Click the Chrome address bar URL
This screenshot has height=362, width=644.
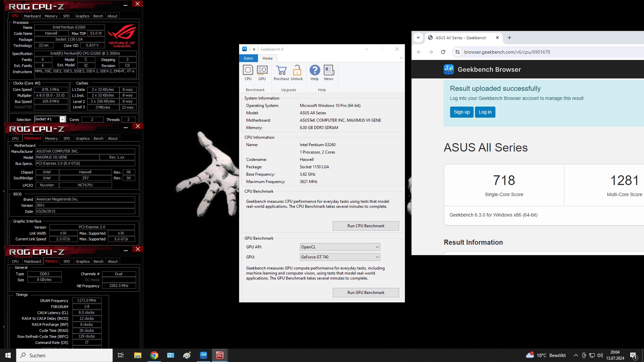coord(507,52)
